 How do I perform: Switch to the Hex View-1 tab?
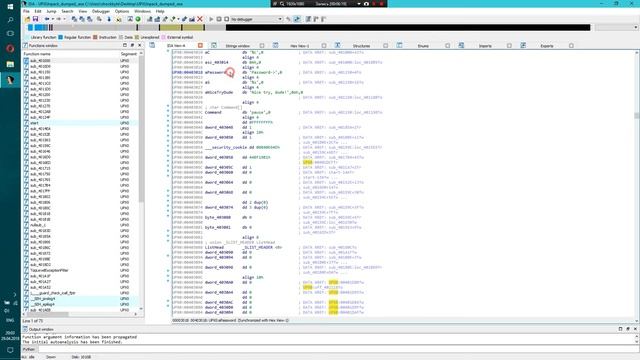(299, 46)
